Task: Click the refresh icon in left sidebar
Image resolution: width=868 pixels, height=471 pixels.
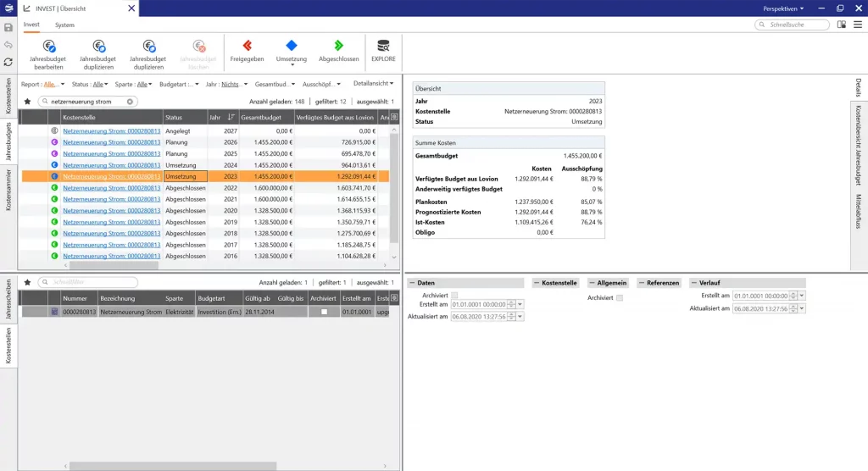Action: click(8, 62)
